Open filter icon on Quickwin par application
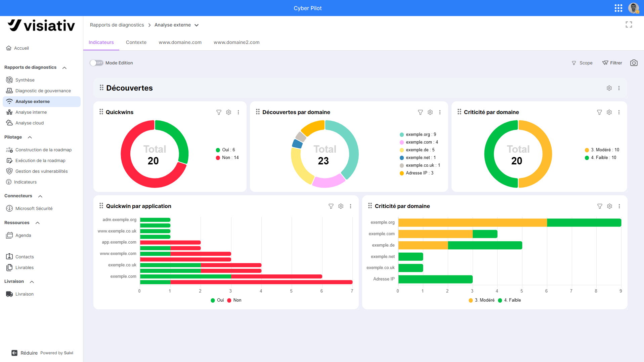This screenshot has height=362, width=644. coord(331,206)
